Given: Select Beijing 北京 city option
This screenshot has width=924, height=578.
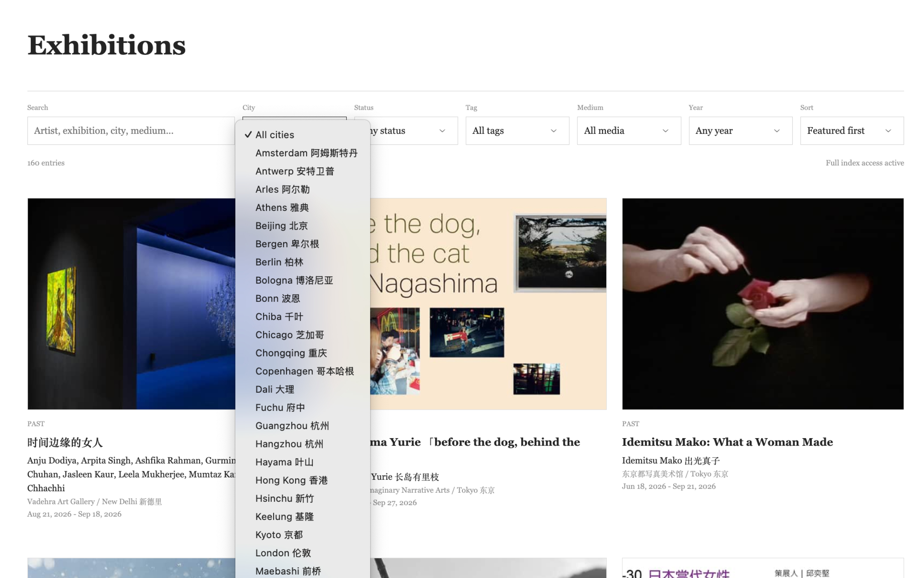Looking at the screenshot, I should coord(302,225).
